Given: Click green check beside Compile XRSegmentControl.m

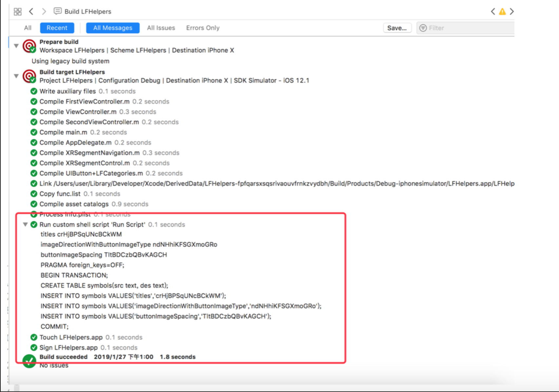Looking at the screenshot, I should [x=34, y=163].
